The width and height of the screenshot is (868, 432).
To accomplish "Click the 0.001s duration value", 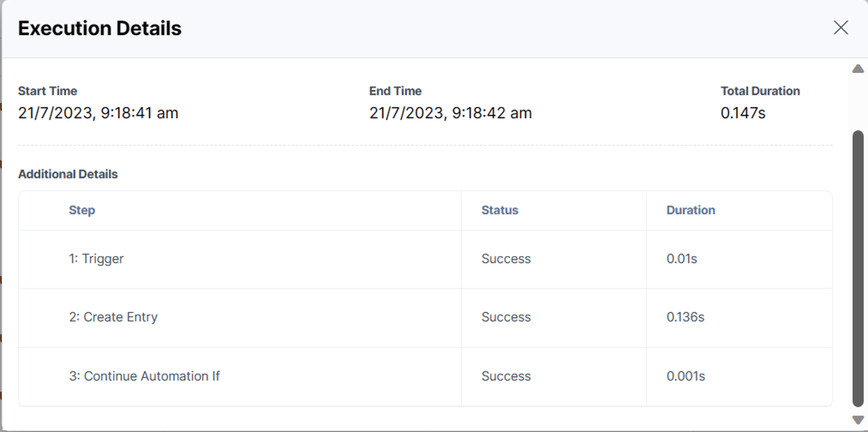I will (686, 376).
